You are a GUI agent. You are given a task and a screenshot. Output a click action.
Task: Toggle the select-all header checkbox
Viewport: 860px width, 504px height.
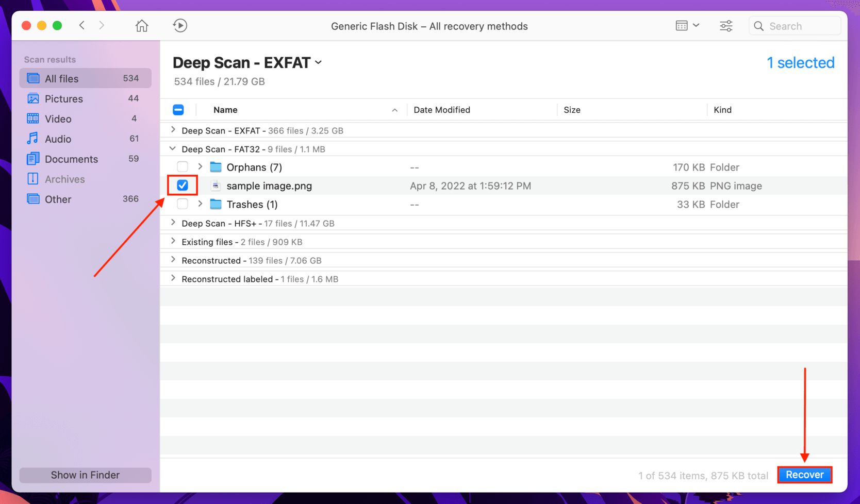point(178,110)
